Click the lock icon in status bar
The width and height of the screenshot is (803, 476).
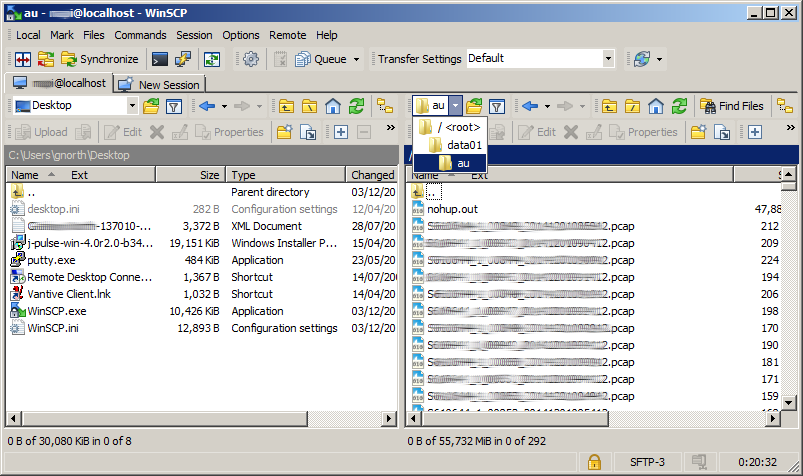pyautogui.click(x=594, y=462)
